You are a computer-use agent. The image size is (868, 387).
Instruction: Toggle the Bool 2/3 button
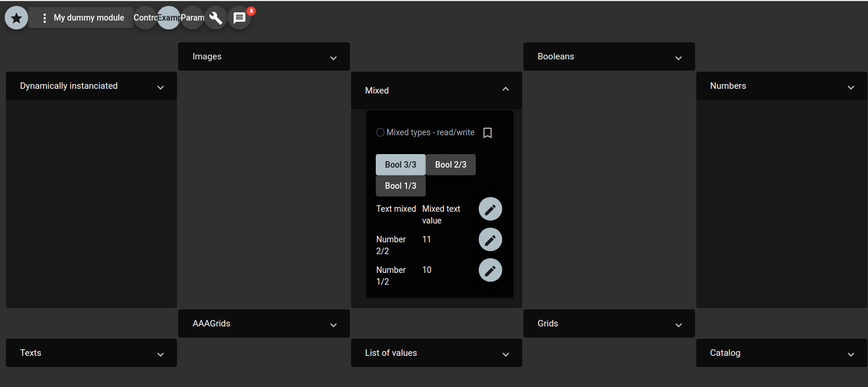(x=450, y=165)
